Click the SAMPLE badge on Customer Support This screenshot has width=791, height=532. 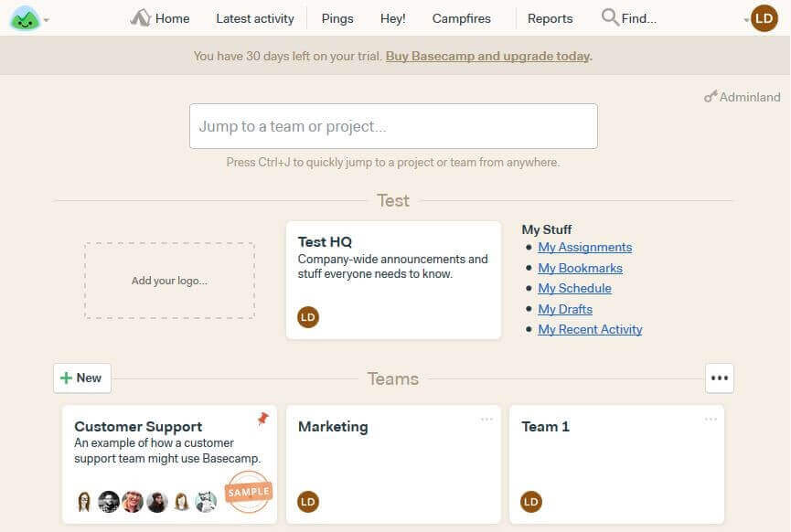(247, 492)
